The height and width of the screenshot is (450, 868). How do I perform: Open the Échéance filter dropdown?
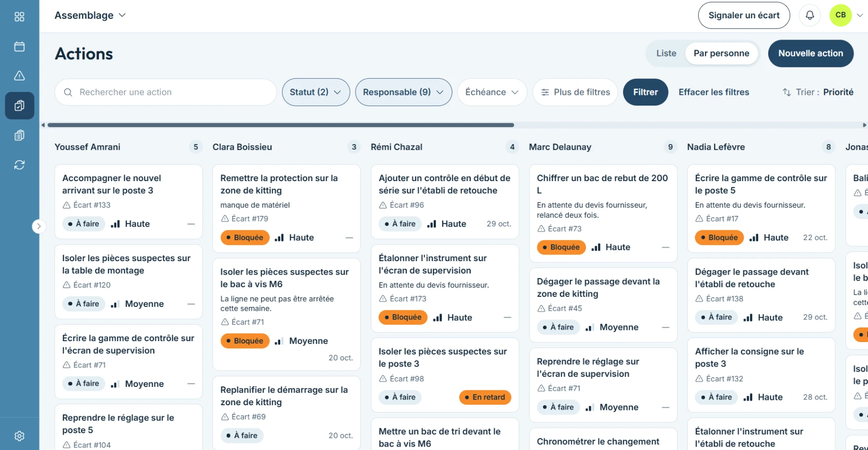[x=492, y=92]
